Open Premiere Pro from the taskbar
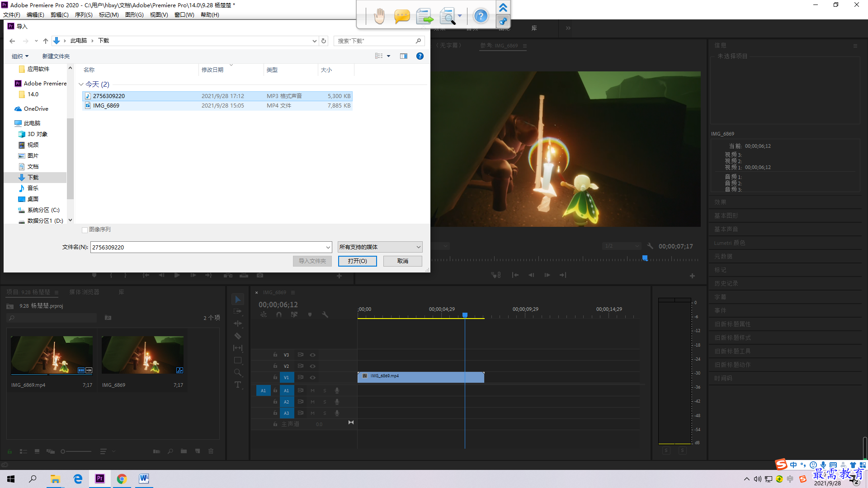The width and height of the screenshot is (868, 488). (100, 479)
